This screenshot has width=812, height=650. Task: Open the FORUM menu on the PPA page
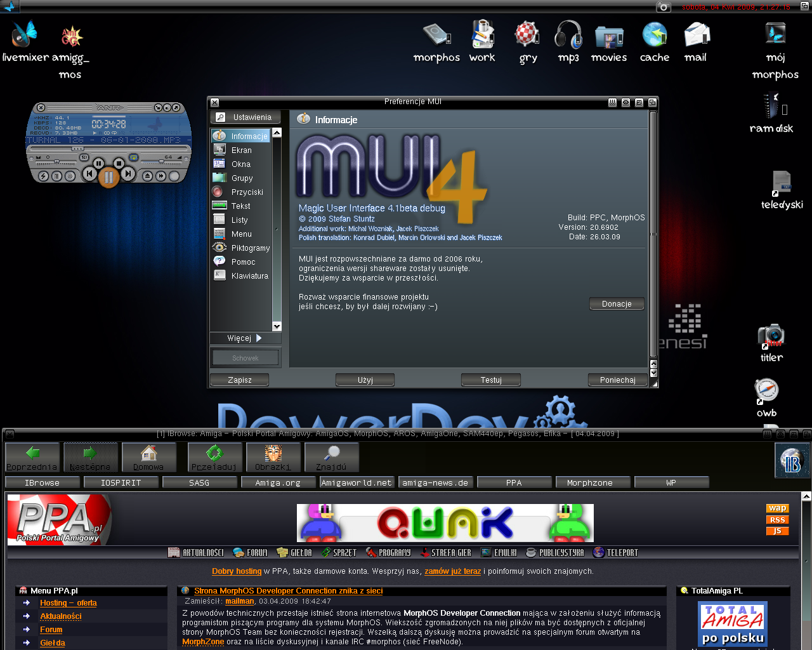coord(251,553)
